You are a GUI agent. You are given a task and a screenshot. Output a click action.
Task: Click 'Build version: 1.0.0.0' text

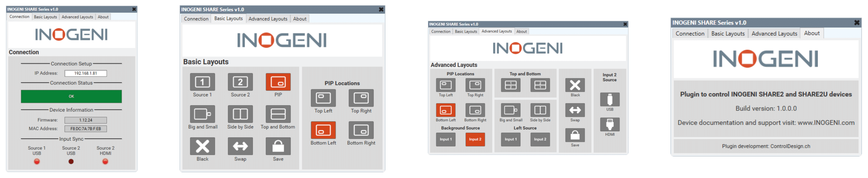[x=766, y=109]
